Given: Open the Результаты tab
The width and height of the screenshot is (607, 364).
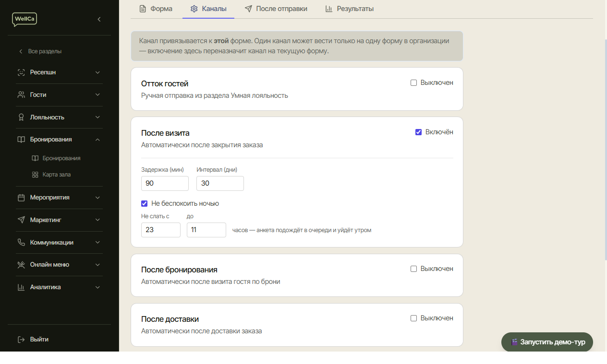Looking at the screenshot, I should pyautogui.click(x=350, y=9).
